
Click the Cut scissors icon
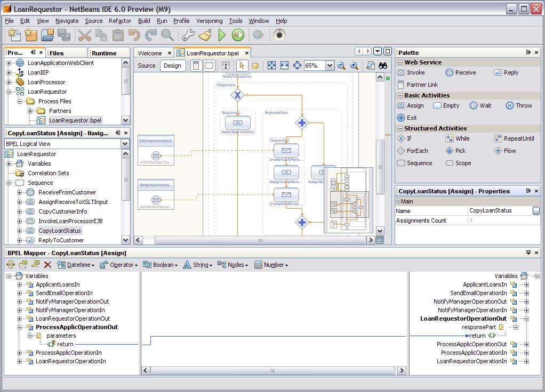tap(84, 35)
